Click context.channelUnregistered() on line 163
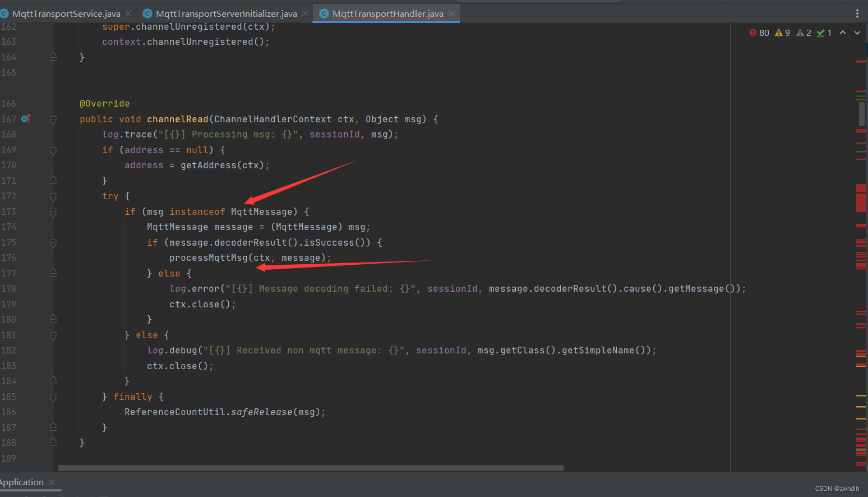 click(183, 42)
